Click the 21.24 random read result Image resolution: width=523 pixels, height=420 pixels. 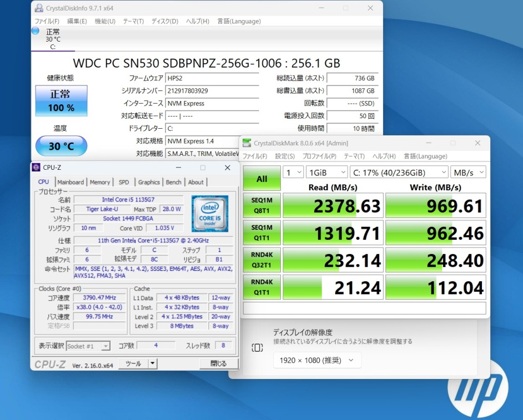[333, 287]
